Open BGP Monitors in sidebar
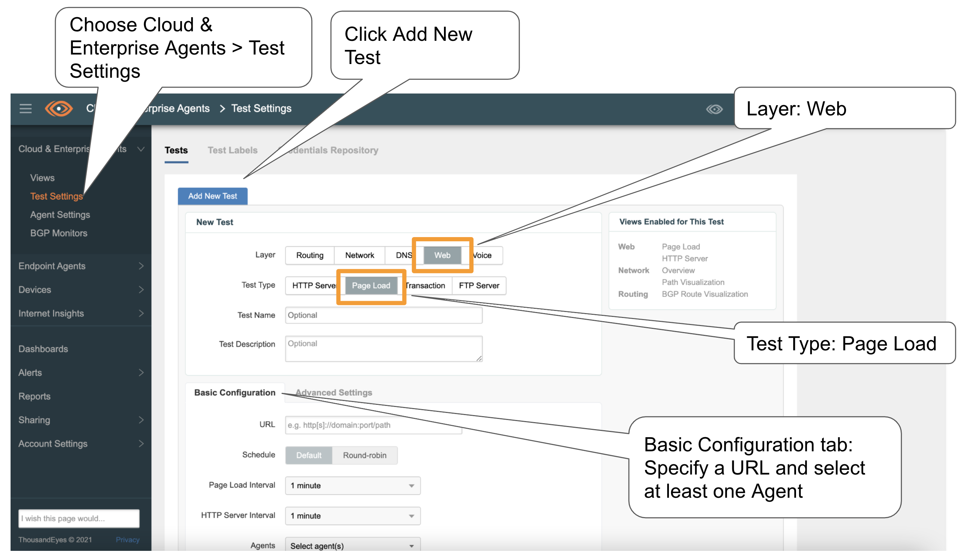971x560 pixels. pyautogui.click(x=58, y=234)
